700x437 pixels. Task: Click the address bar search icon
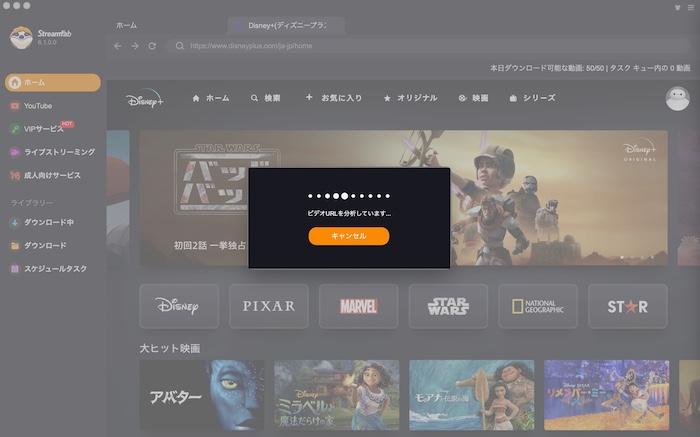pyautogui.click(x=179, y=46)
